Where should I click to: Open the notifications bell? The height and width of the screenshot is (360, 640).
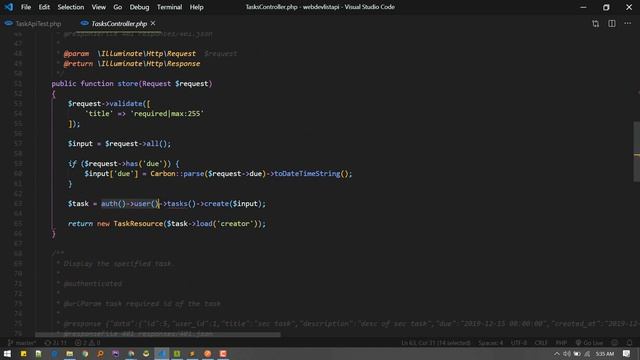pyautogui.click(x=629, y=343)
